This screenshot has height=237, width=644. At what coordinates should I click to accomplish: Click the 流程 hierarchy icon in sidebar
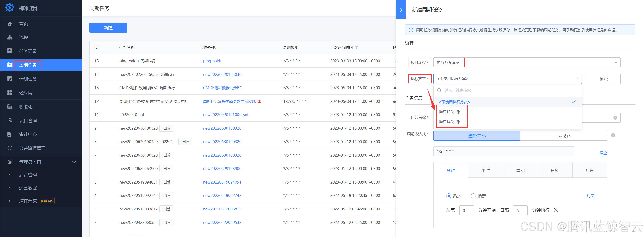10,38
